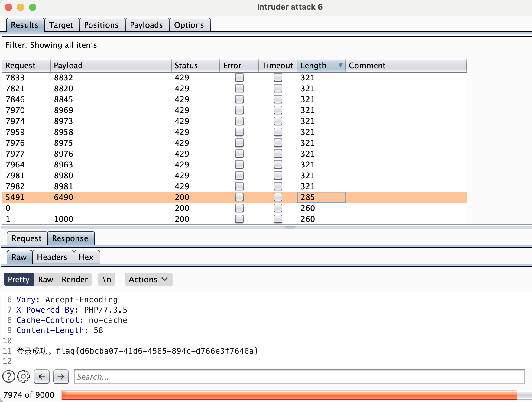The image size is (532, 402).
Task: Open the filter bar showing all items
Action: pyautogui.click(x=266, y=45)
